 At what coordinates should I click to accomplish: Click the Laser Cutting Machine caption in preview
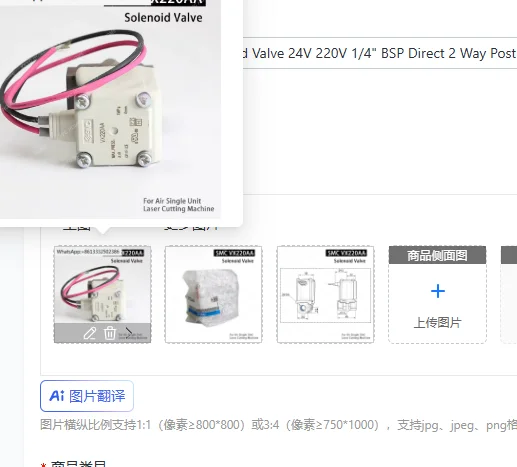click(x=179, y=209)
